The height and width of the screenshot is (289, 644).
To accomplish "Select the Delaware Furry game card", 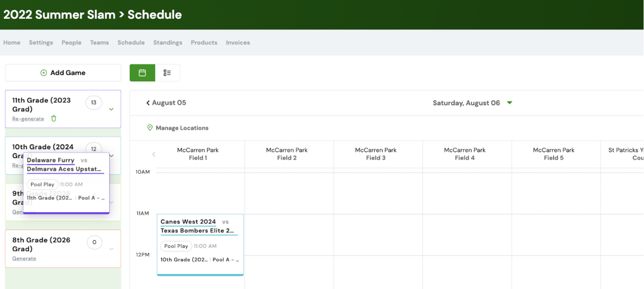I will 66,183.
